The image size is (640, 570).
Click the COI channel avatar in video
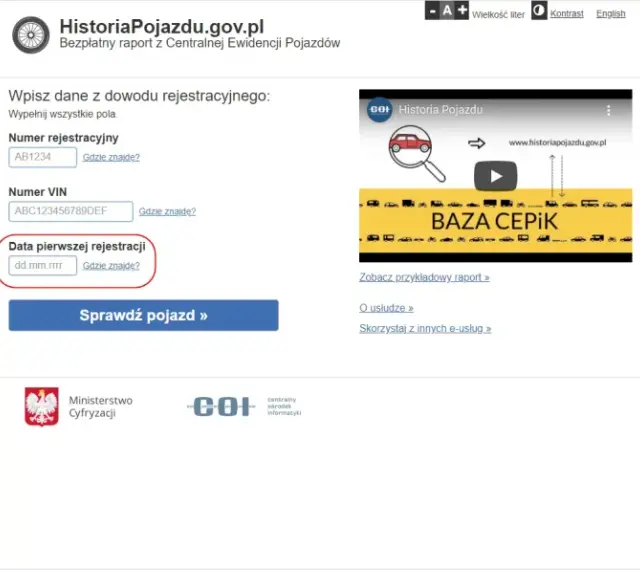coord(379,109)
